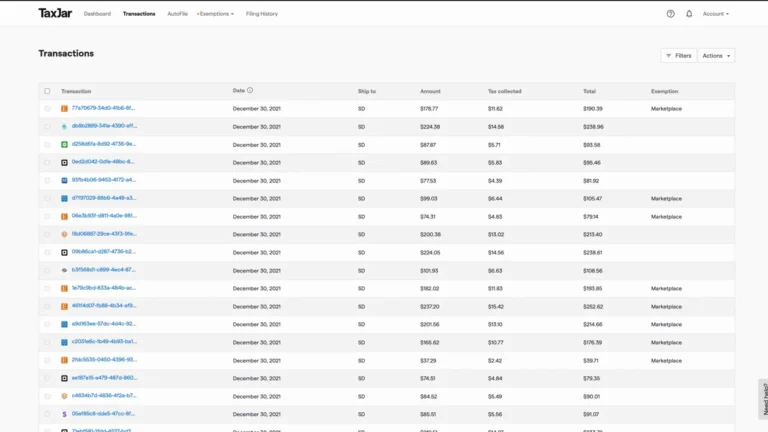Viewport: 768px width, 432px height.
Task: Open transaction link a9d163ee-57dc-4d4c
Action: pyautogui.click(x=104, y=324)
